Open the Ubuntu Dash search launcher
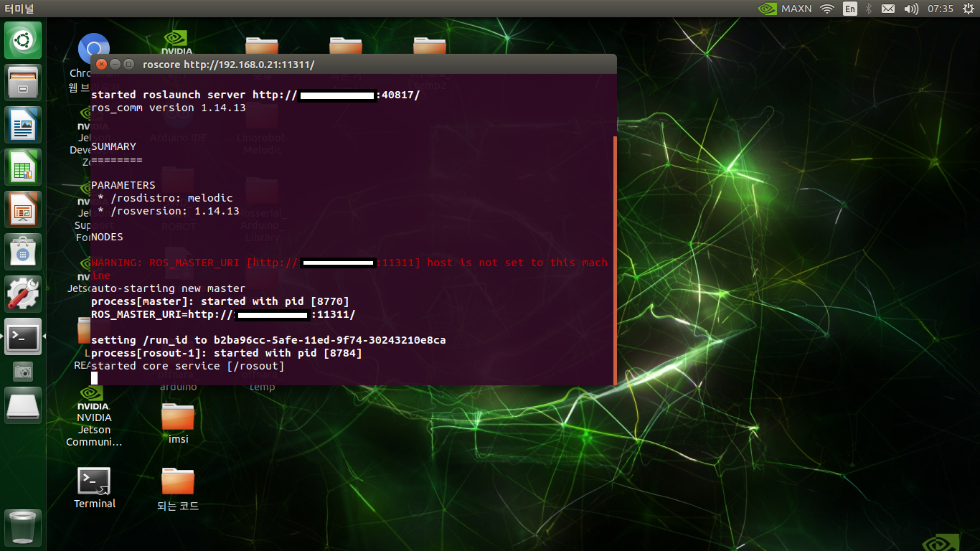The height and width of the screenshot is (551, 980). pyautogui.click(x=24, y=40)
